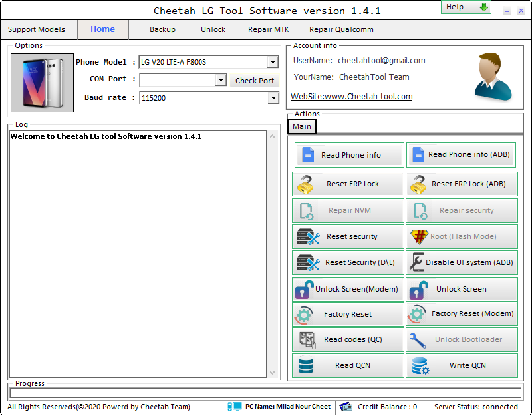Click the credit card icon near Credit Balance
This screenshot has height=416, width=532.
click(x=346, y=407)
